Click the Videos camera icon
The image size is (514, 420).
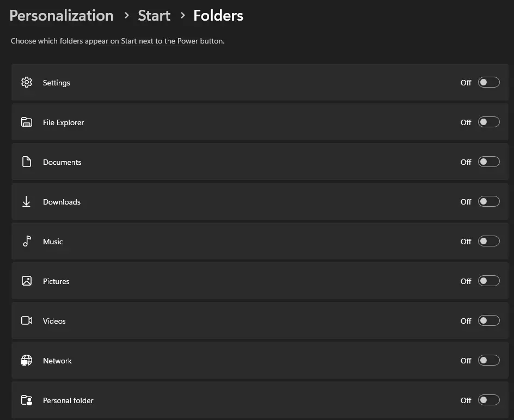point(27,320)
